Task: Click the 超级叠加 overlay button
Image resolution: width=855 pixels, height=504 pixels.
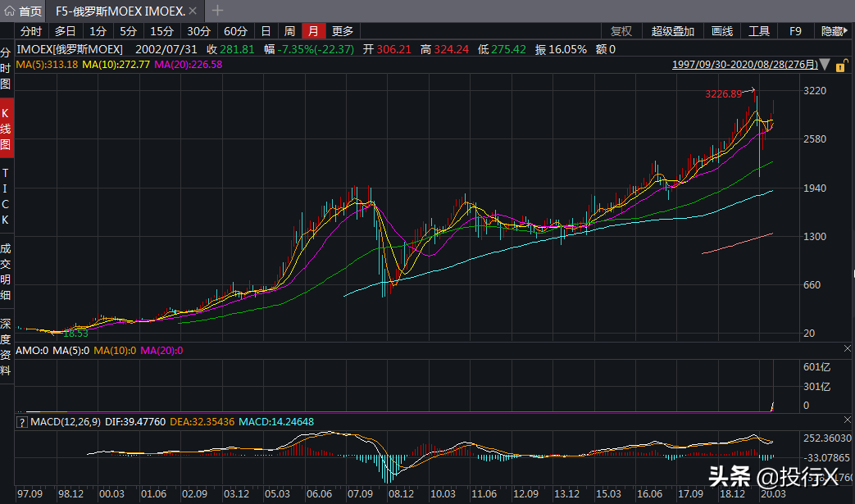Action: tap(672, 31)
